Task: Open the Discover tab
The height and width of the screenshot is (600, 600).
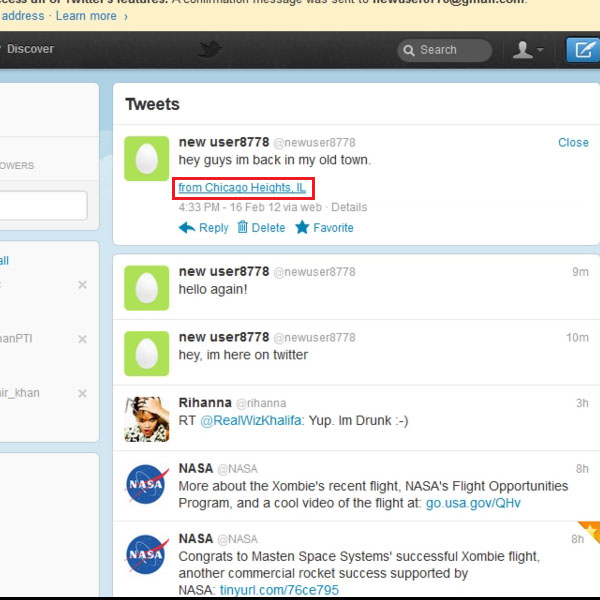Action: [30, 49]
